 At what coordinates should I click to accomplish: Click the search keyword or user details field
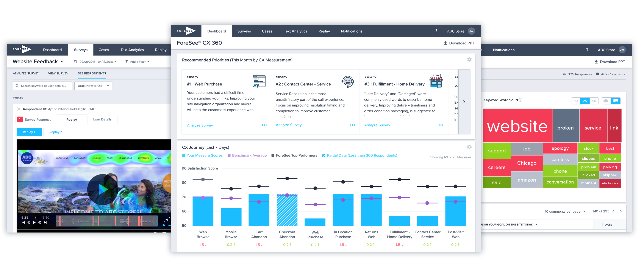coord(42,86)
